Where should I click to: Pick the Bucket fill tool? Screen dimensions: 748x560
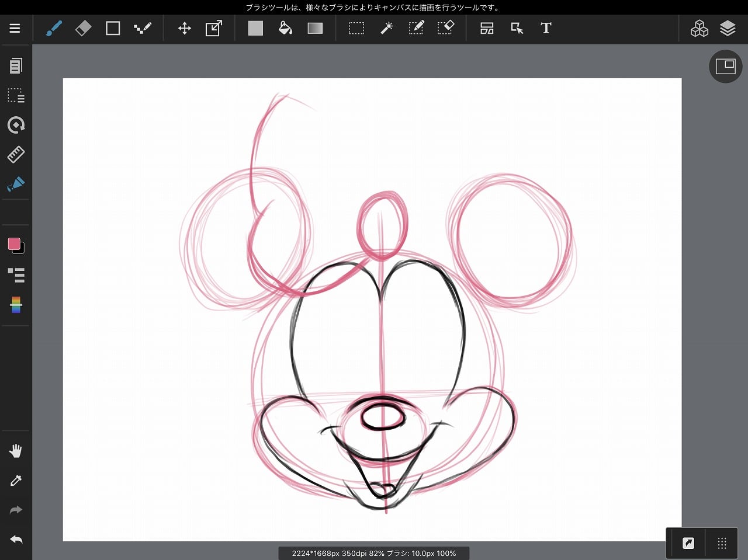point(285,28)
